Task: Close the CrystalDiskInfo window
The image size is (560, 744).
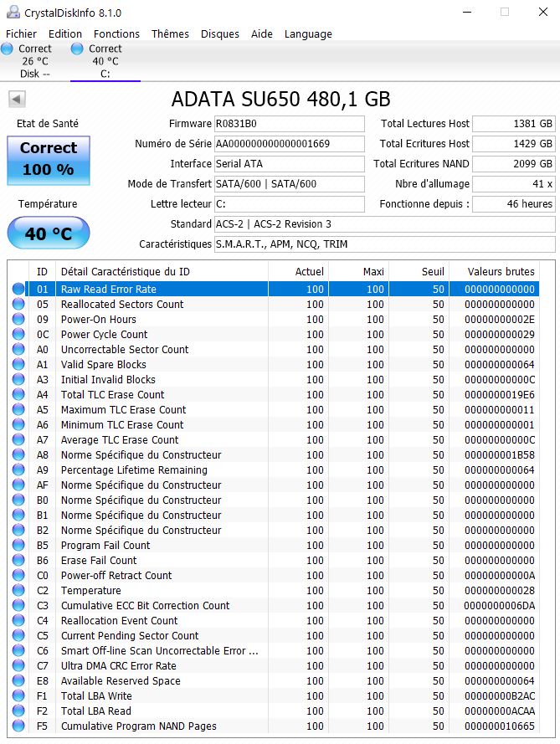Action: (x=543, y=12)
